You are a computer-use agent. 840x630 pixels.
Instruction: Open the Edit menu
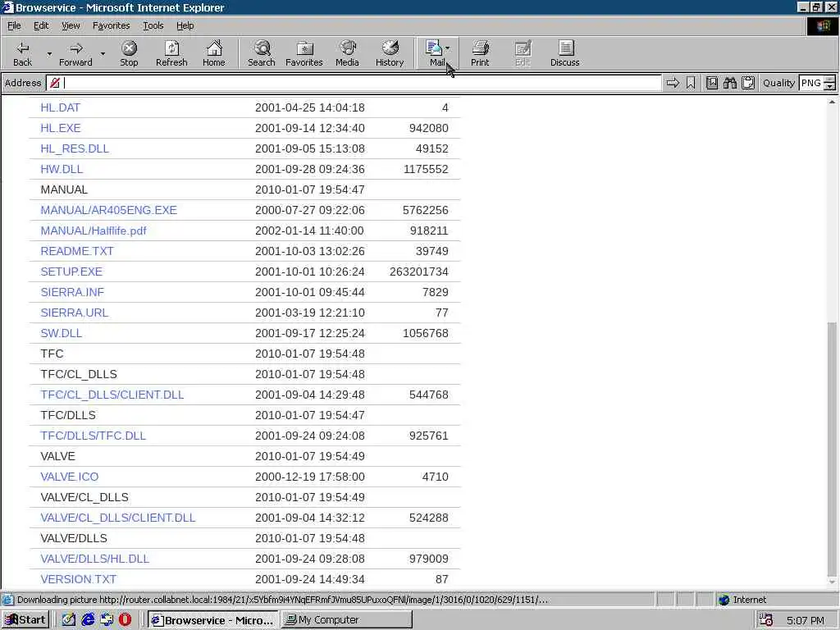click(x=41, y=25)
